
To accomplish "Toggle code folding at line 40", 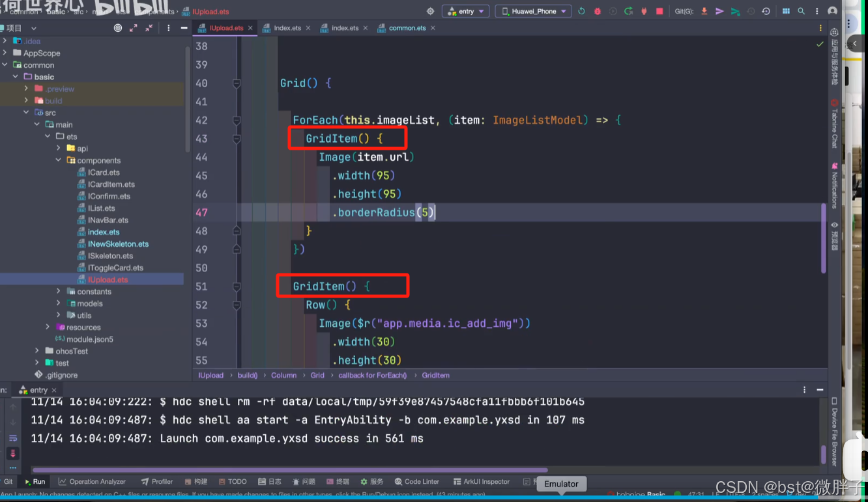I will tap(237, 83).
